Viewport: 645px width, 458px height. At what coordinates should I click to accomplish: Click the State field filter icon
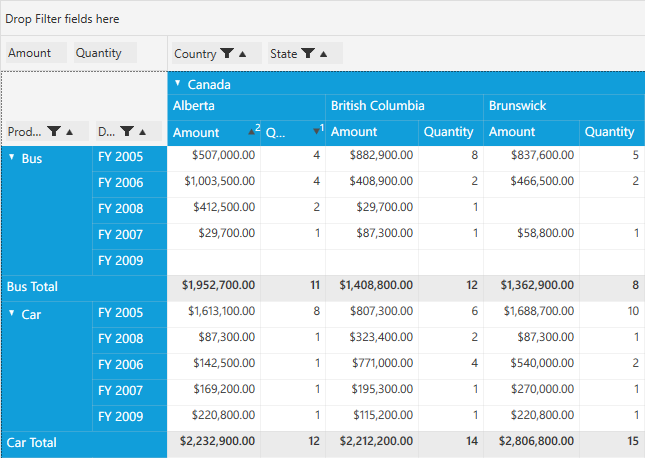pos(308,54)
